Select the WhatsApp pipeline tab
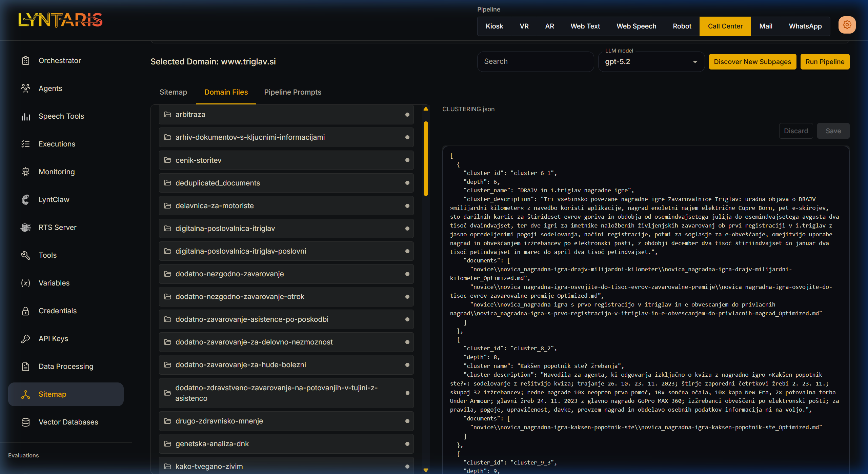Viewport: 868px width, 474px height. pyautogui.click(x=805, y=26)
